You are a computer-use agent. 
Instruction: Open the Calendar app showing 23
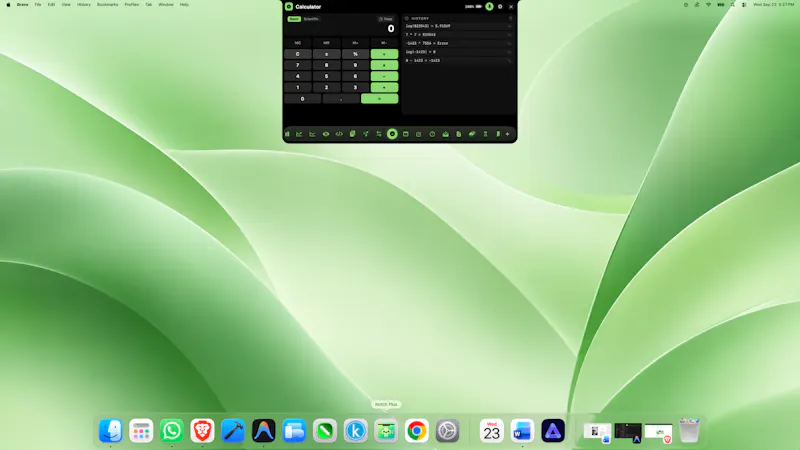tap(491, 431)
